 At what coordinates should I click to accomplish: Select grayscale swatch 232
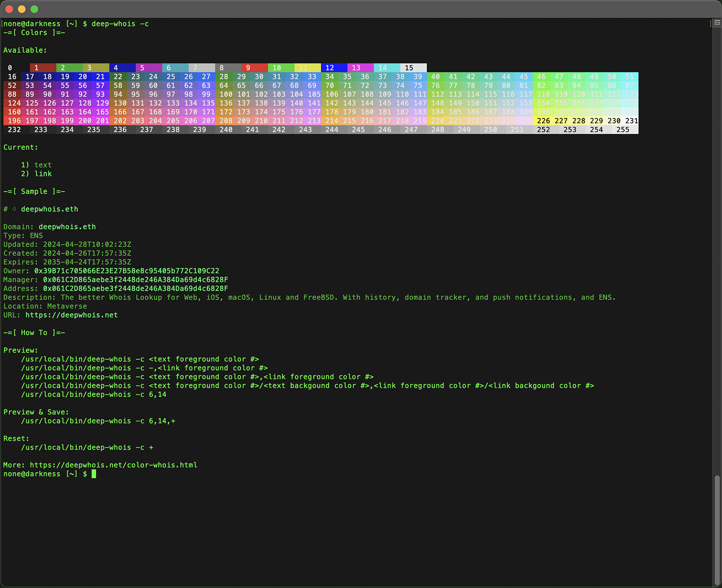pos(14,130)
